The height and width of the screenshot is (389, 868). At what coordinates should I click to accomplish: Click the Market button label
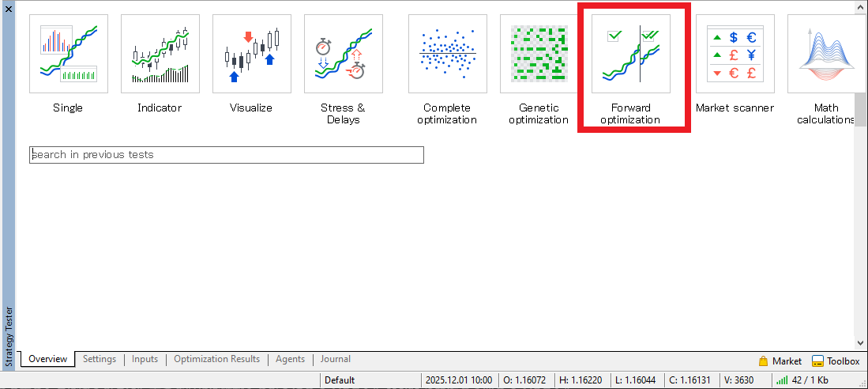tap(787, 361)
